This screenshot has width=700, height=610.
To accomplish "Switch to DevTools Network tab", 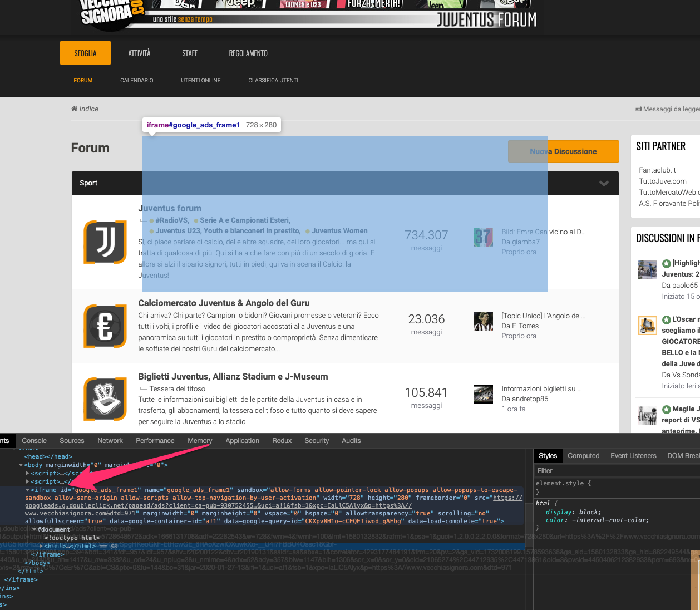I will coord(110,440).
